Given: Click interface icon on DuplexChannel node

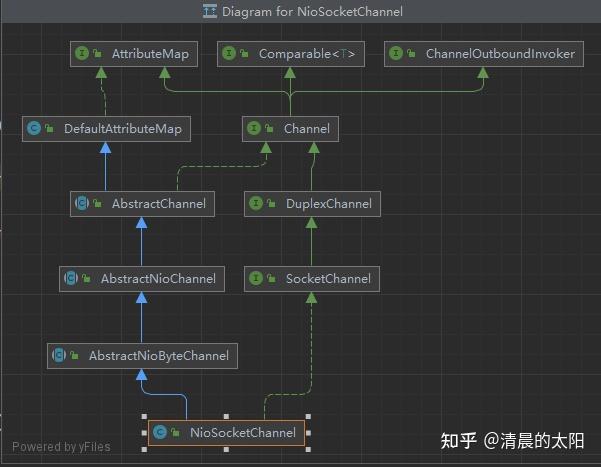Looking at the screenshot, I should 256,203.
